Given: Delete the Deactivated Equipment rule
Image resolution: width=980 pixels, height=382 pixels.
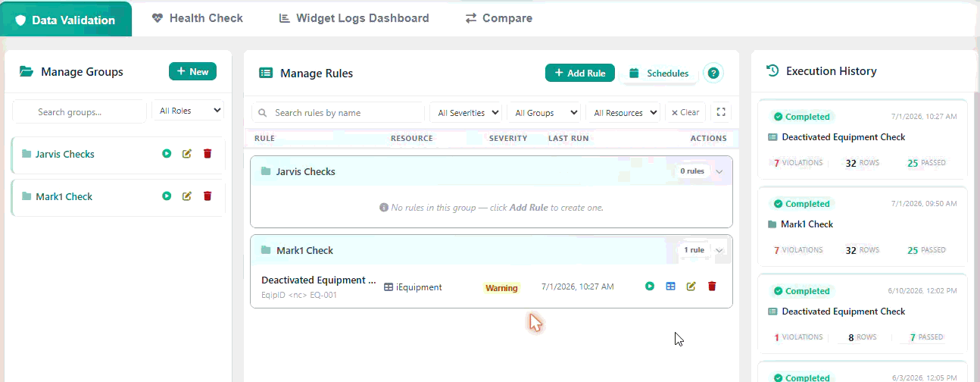Looking at the screenshot, I should [x=712, y=286].
